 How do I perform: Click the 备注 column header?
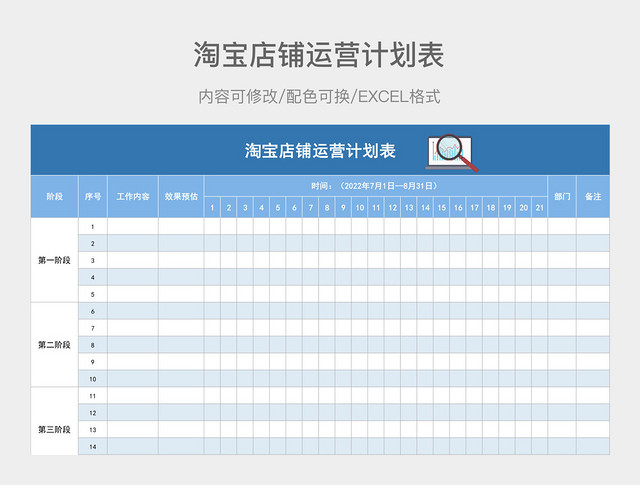pos(593,196)
